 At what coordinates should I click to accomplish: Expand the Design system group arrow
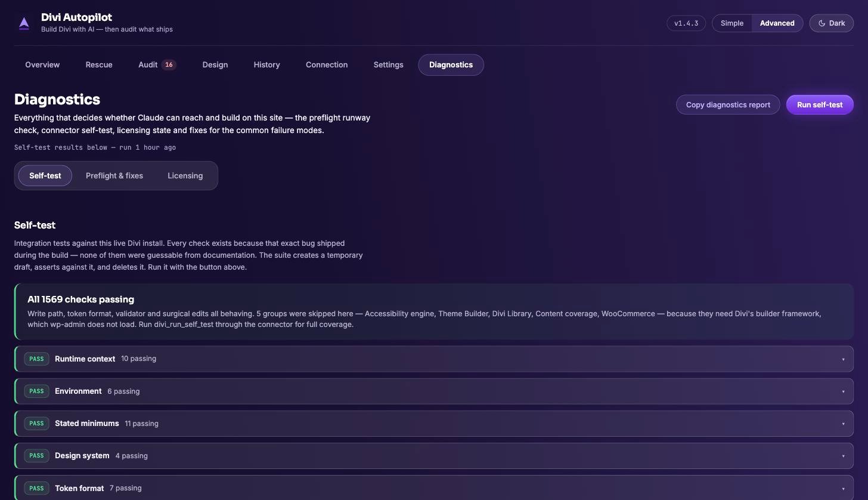(x=843, y=456)
